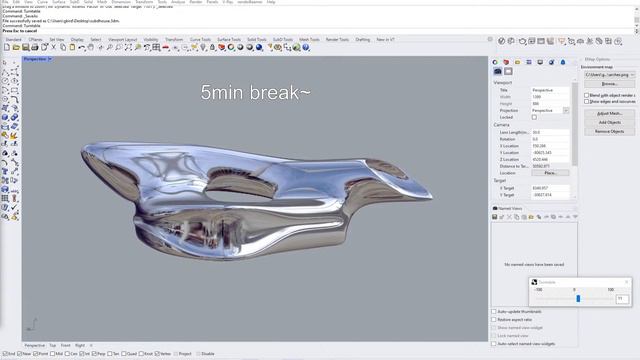This screenshot has height=360, width=640.
Task: Click the check mark icon in top-right toolbar
Action: (x=502, y=41)
